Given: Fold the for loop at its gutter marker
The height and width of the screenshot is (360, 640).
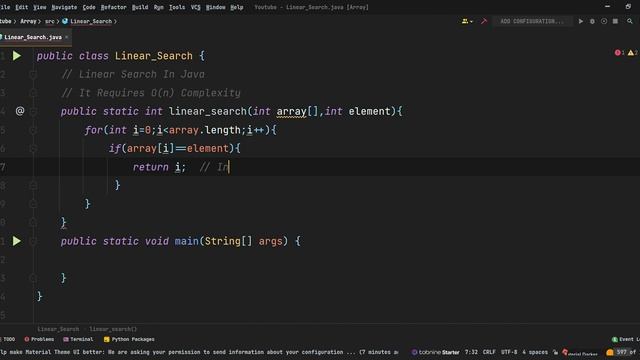Looking at the screenshot, I should coord(33,130).
